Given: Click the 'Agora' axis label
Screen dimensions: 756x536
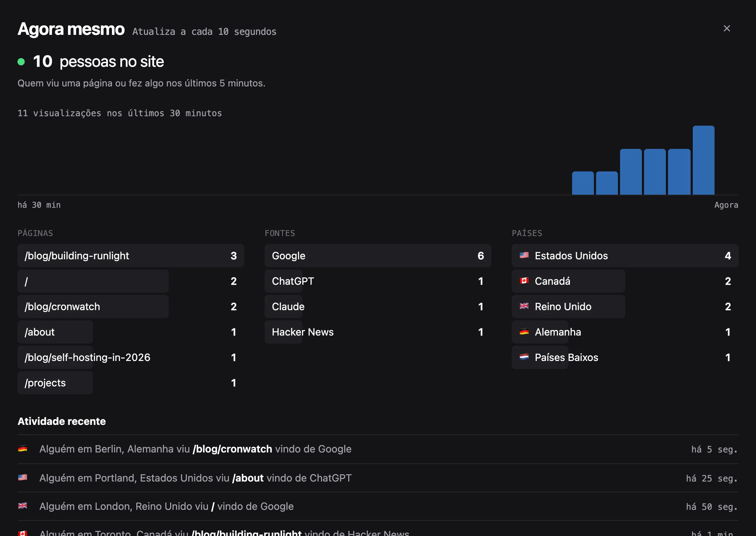Looking at the screenshot, I should tap(726, 205).
